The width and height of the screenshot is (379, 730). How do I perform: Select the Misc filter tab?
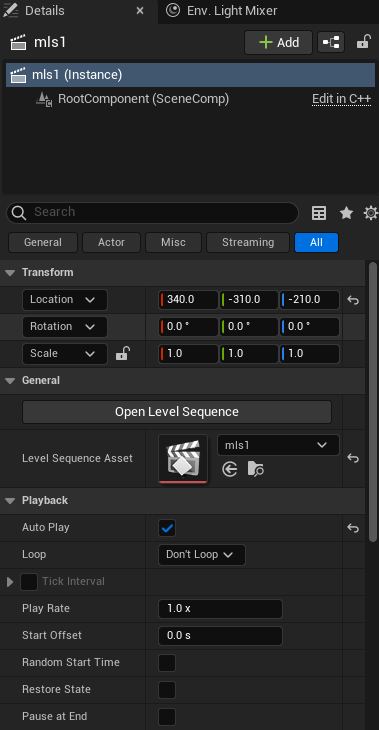[173, 242]
